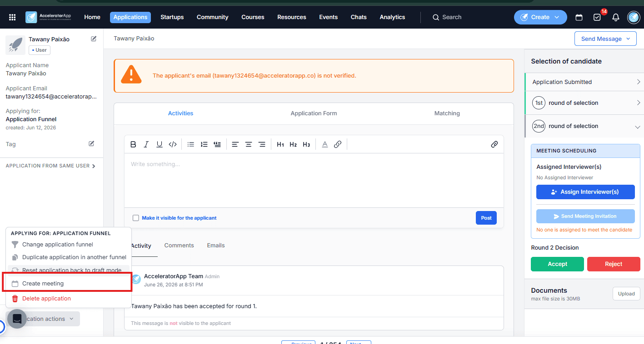Click the Assign Interviewer(s) button
The width and height of the screenshot is (644, 344).
[x=585, y=192]
